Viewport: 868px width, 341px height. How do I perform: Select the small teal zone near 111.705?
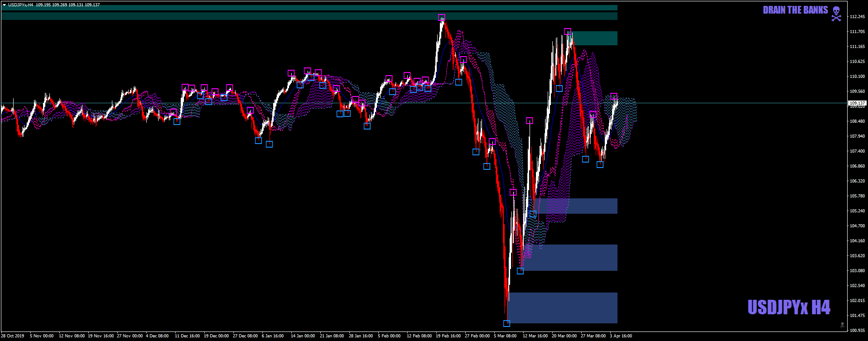click(594, 38)
